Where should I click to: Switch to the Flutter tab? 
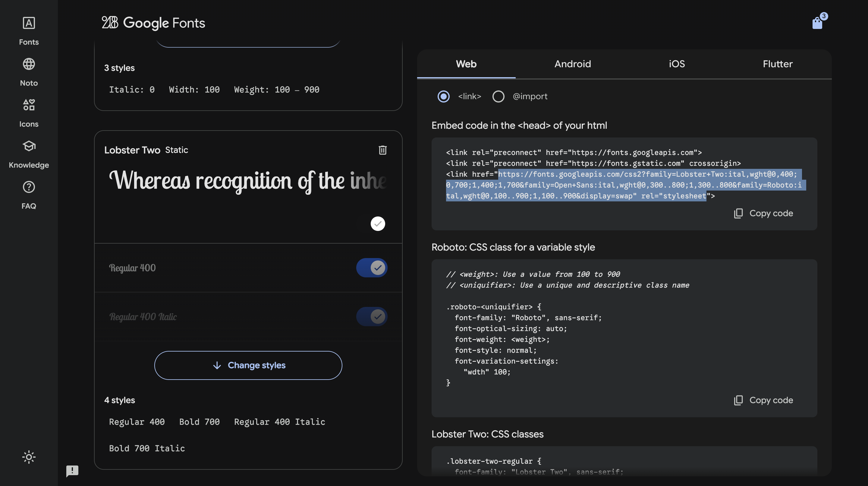pyautogui.click(x=777, y=64)
